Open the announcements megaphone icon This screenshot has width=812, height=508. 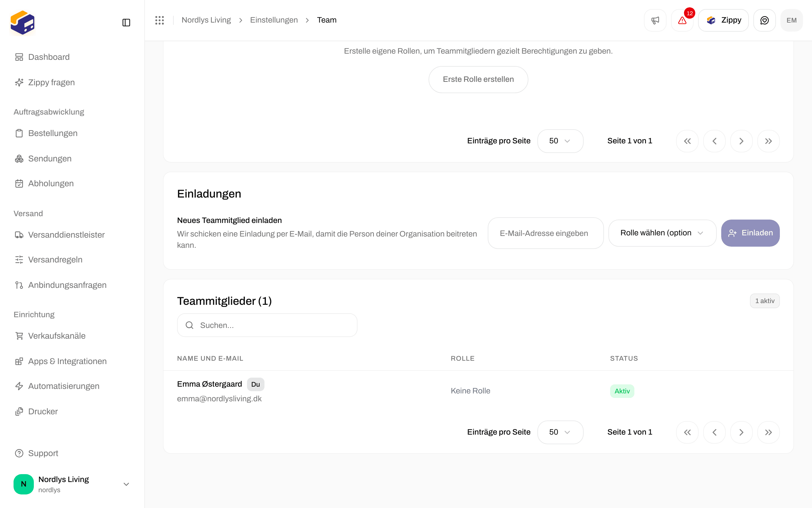655,20
